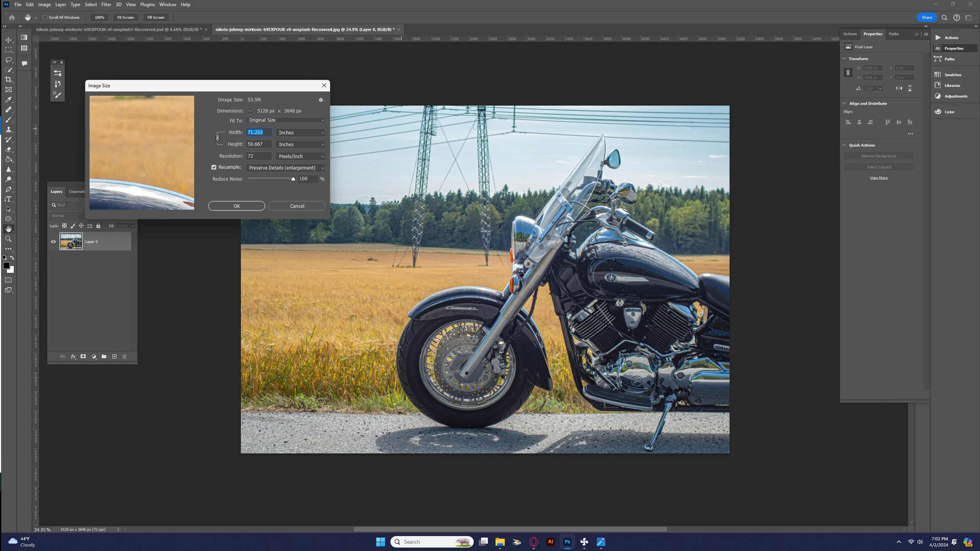Select the Zoom tool in toolbar
980x551 pixels.
coord(8,239)
